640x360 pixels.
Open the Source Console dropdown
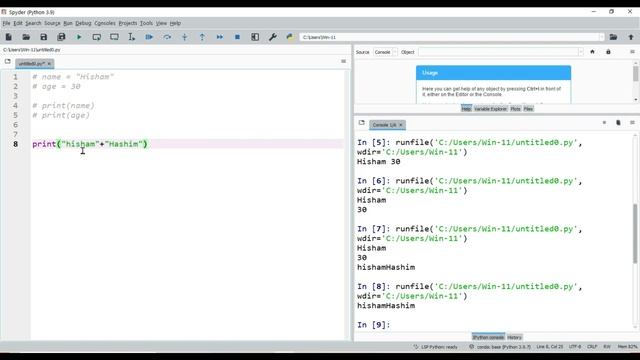point(385,52)
